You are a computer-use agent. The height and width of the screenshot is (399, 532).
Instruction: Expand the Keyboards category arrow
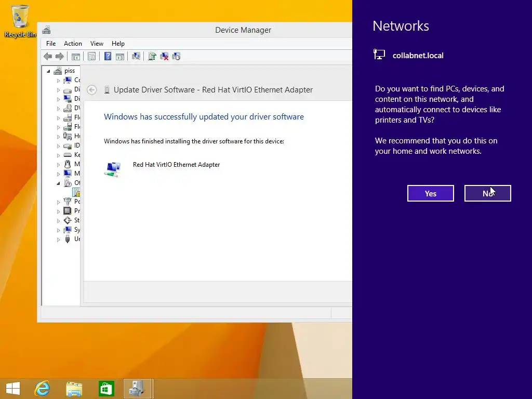[x=58, y=155]
